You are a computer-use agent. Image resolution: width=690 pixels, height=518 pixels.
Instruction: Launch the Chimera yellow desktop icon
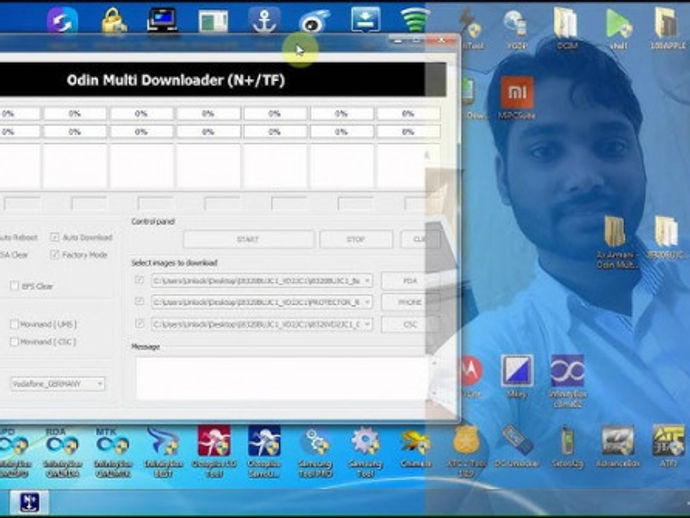(x=415, y=448)
